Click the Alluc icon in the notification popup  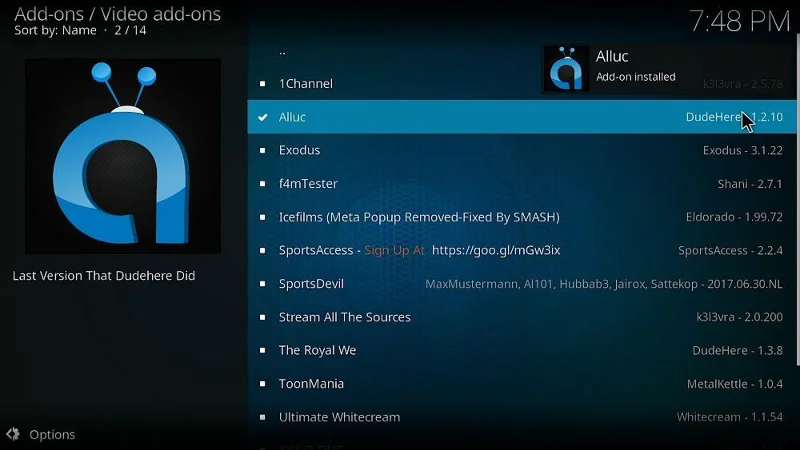pyautogui.click(x=566, y=69)
